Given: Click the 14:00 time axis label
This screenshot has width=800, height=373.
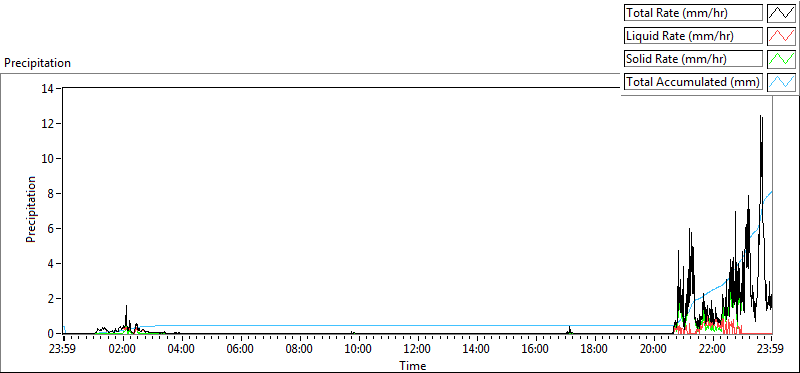Looking at the screenshot, I should point(476,350).
